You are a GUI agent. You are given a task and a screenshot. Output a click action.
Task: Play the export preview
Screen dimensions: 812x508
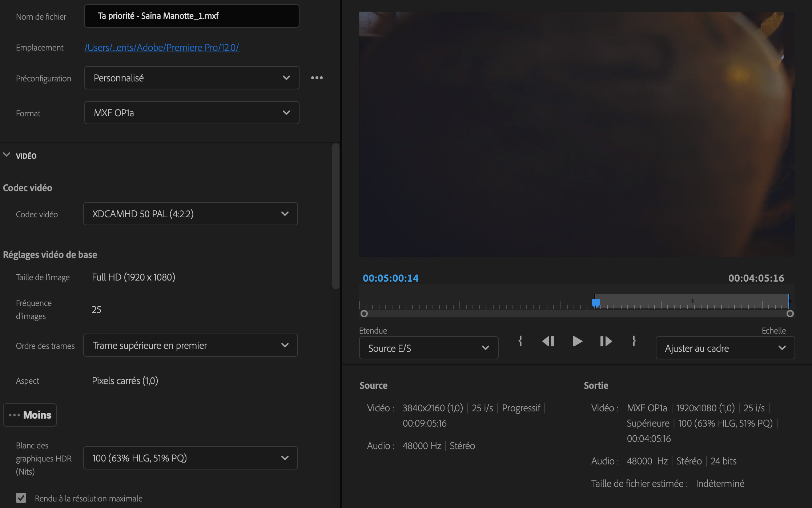[577, 341]
